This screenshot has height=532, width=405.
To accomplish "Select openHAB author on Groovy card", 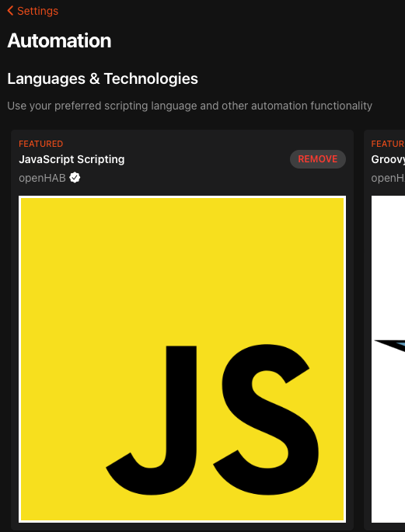I will pos(388,178).
